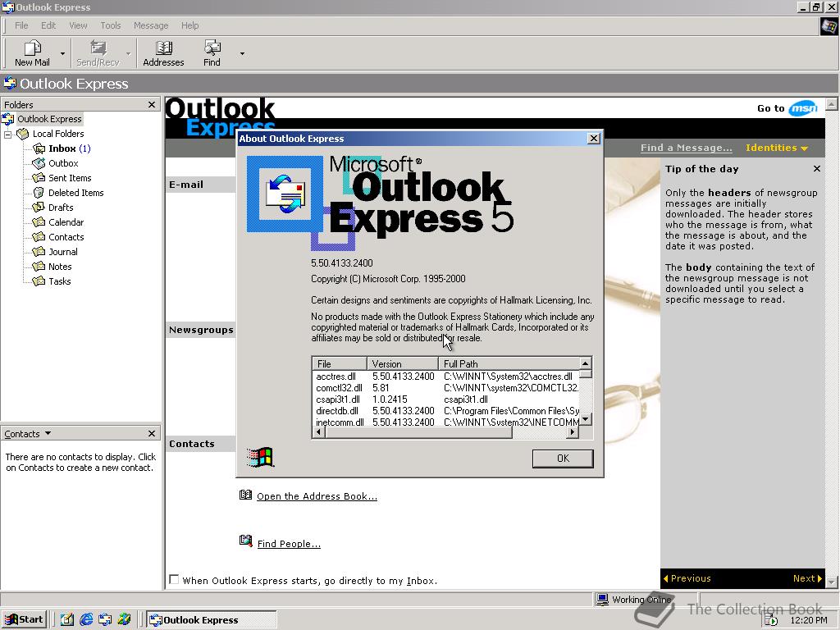840x630 pixels.
Task: Select the Tasks folder icon
Action: (x=39, y=281)
